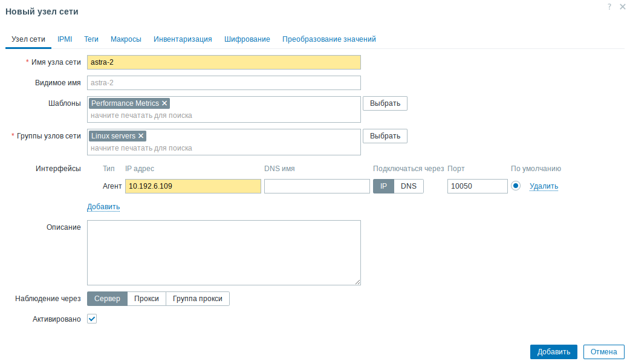Screen dimensions: 630x364
Task: Select the default interface radio button
Action: tap(516, 186)
